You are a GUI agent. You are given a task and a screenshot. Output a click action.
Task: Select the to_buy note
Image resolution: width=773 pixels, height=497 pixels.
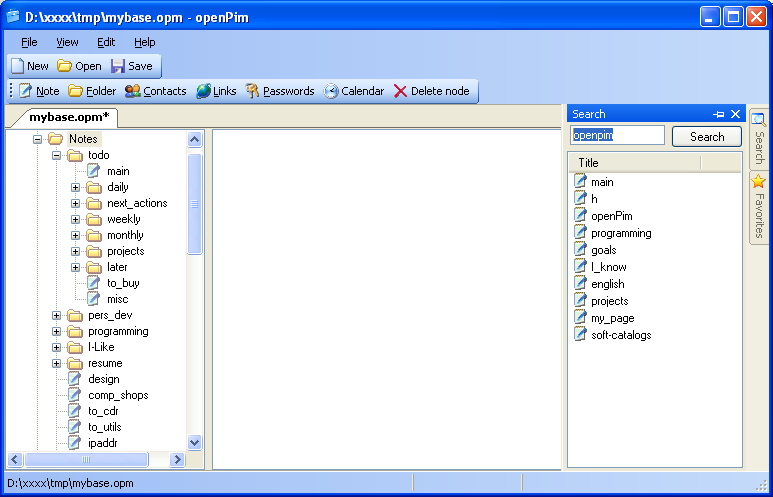pos(123,283)
